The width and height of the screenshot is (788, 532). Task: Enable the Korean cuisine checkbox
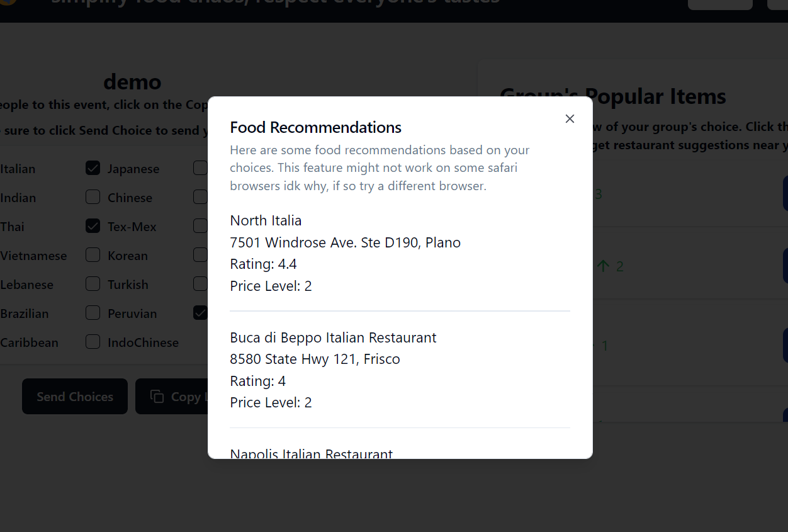pyautogui.click(x=93, y=255)
